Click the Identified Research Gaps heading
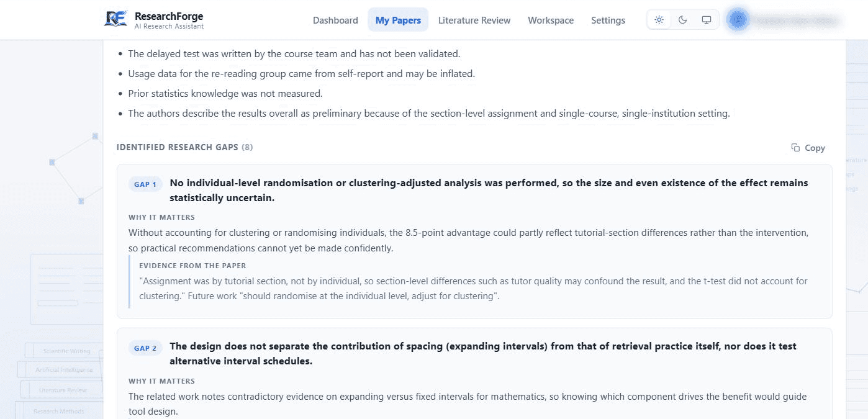868x419 pixels. coord(184,147)
